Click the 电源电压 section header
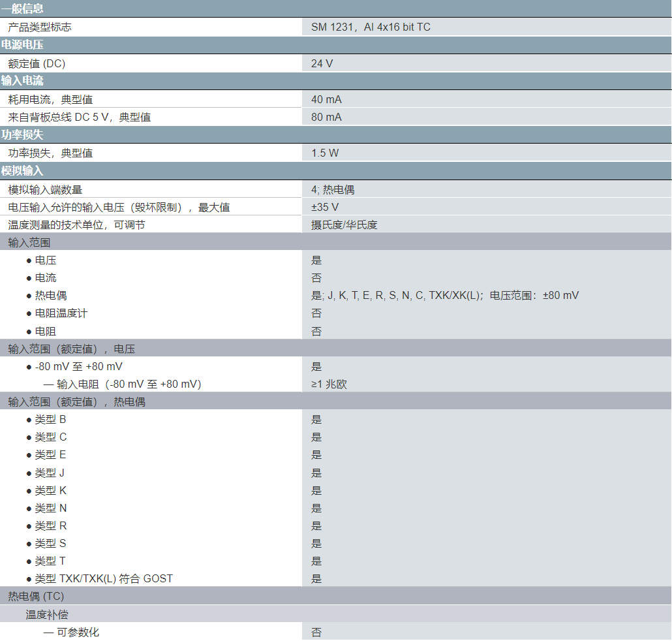This screenshot has height=641, width=672. pyautogui.click(x=23, y=45)
